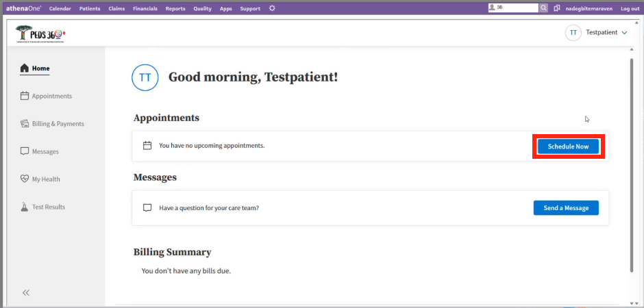Viewport: 644px width, 308px height.
Task: Click the Billing & Payments sidebar icon
Action: [25, 124]
